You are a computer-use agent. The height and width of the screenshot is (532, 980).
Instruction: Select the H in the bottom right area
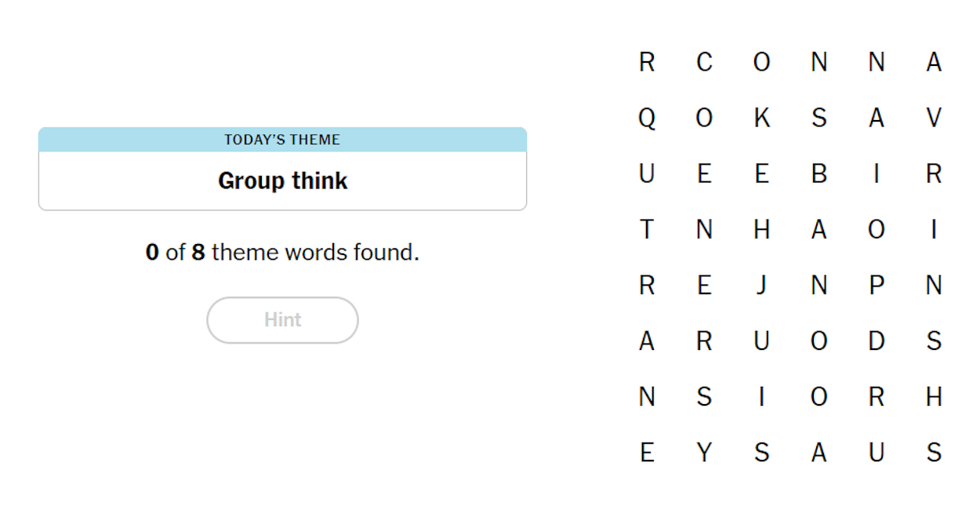[934, 396]
